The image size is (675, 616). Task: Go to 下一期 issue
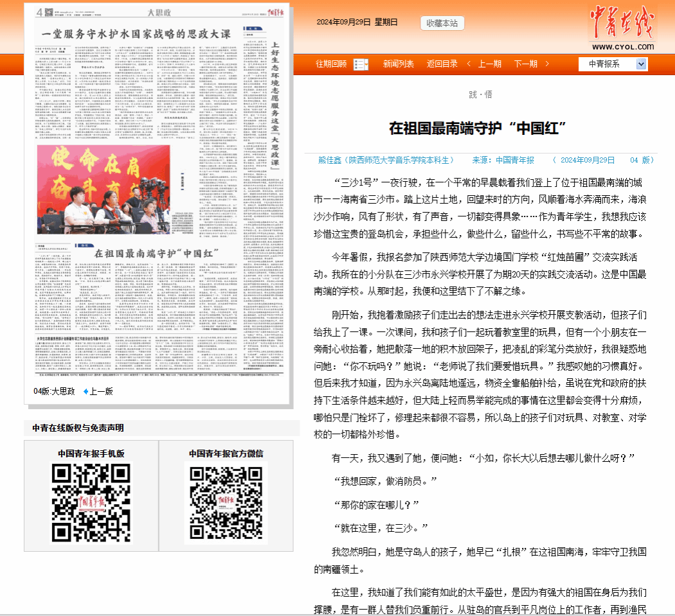(x=525, y=64)
